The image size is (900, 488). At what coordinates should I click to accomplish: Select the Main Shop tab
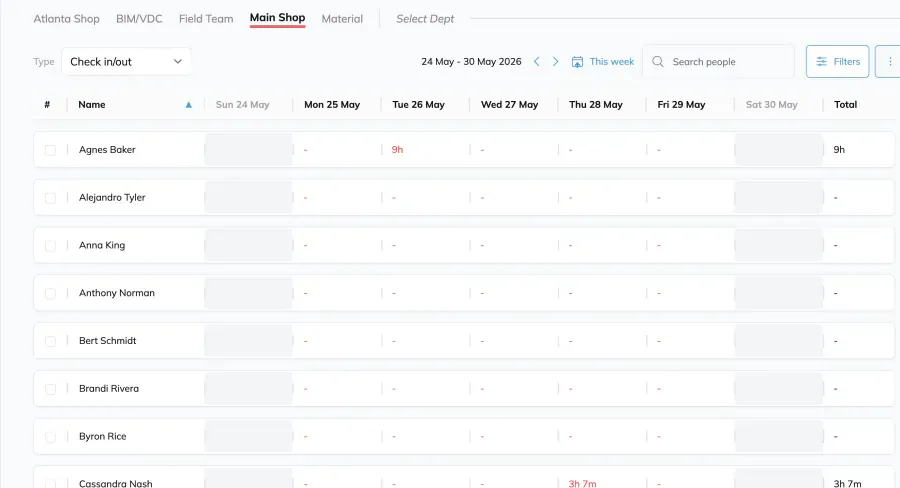(x=277, y=18)
